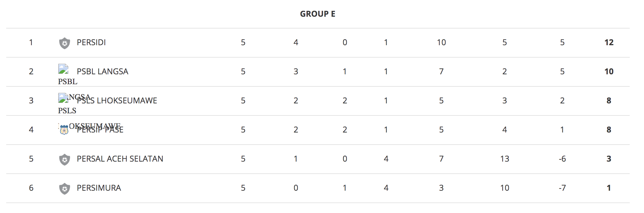Click the PERSIDI shield icon
Image resolution: width=644 pixels, height=213 pixels.
click(x=65, y=43)
